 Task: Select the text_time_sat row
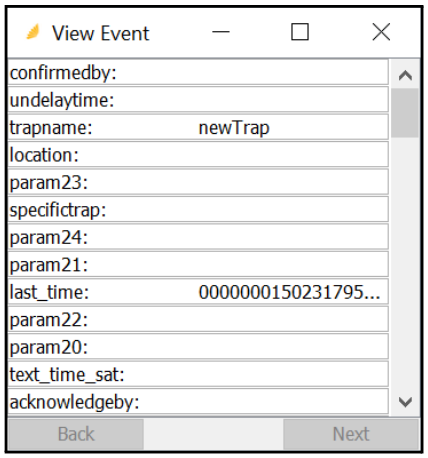tap(198, 374)
